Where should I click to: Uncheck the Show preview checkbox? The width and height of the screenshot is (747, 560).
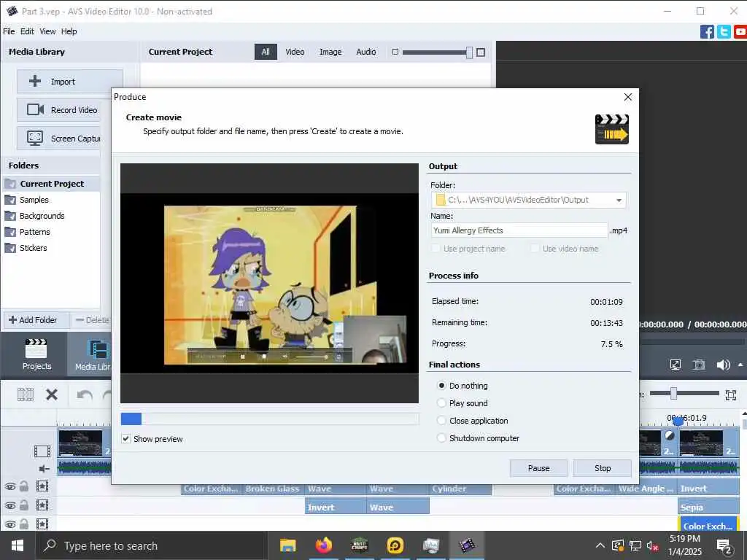click(x=125, y=438)
